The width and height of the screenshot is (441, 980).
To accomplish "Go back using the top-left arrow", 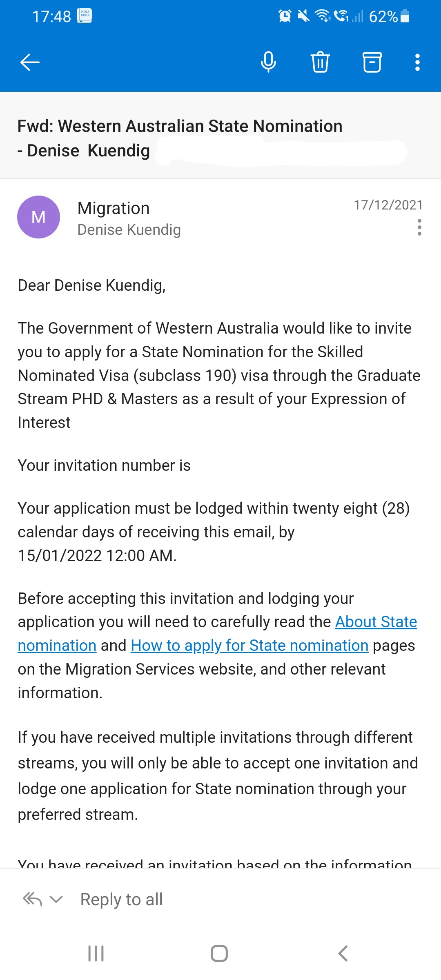I will 30,62.
